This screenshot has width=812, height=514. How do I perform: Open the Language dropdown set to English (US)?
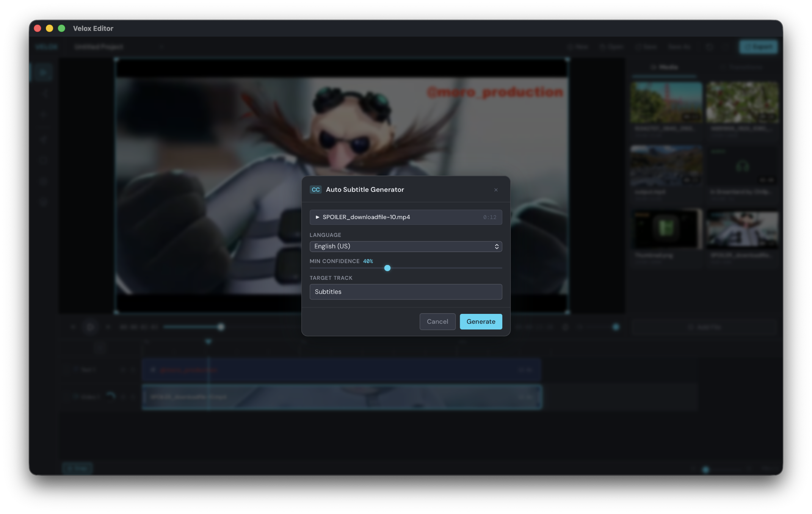click(x=406, y=246)
